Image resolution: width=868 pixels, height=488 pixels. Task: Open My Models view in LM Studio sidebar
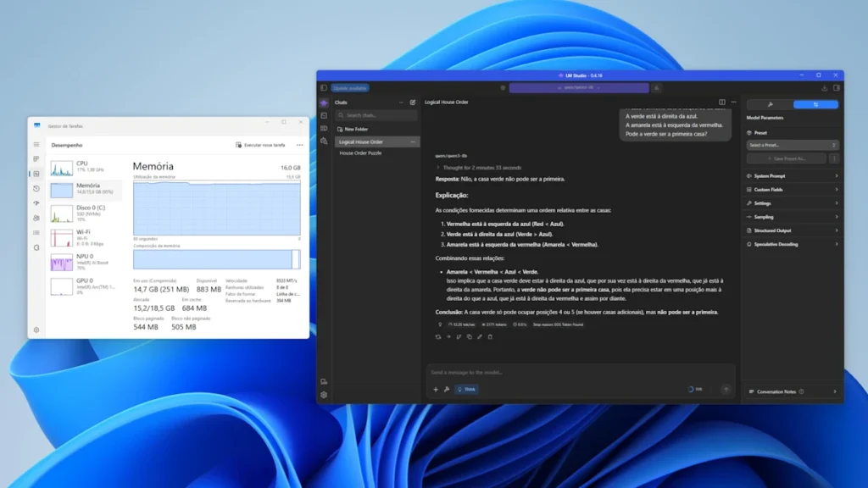tap(324, 129)
